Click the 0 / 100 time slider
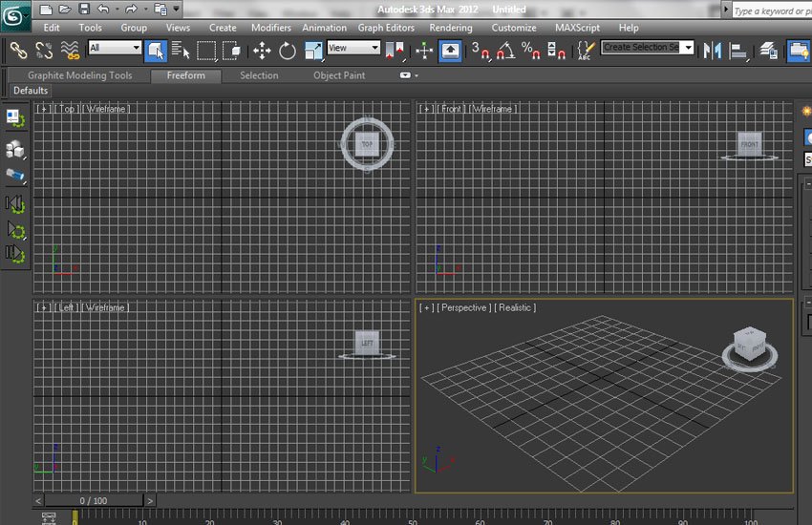The image size is (812, 525). tap(94, 500)
